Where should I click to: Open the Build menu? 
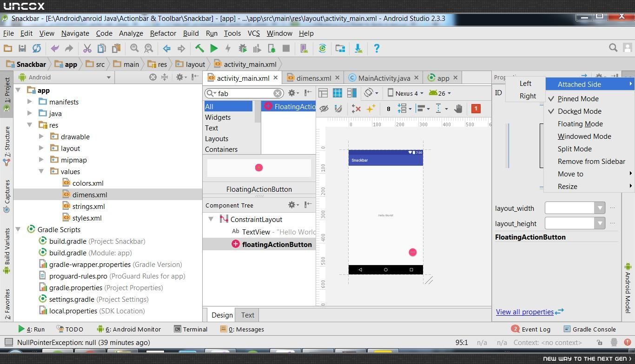[x=191, y=33]
